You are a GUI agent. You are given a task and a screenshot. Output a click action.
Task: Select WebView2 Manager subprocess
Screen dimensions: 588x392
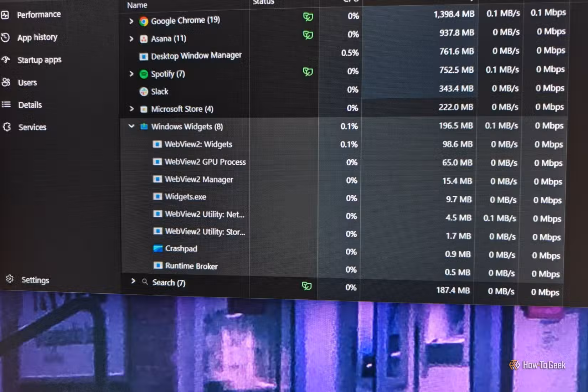click(x=199, y=179)
